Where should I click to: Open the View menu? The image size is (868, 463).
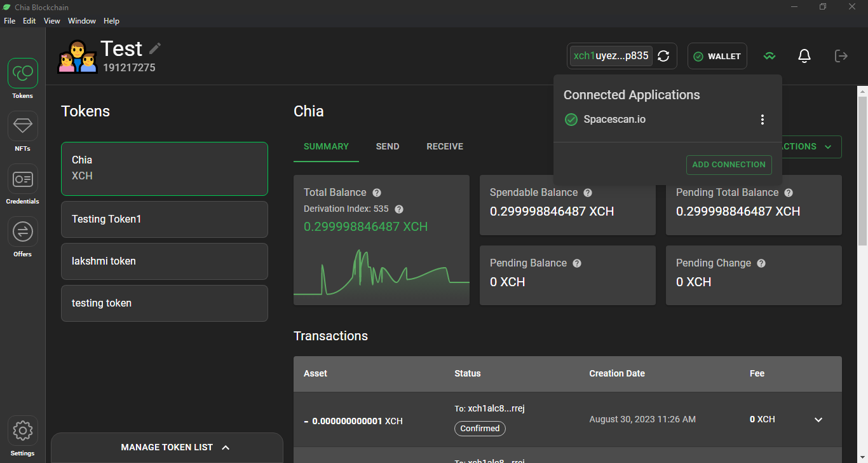(x=52, y=21)
